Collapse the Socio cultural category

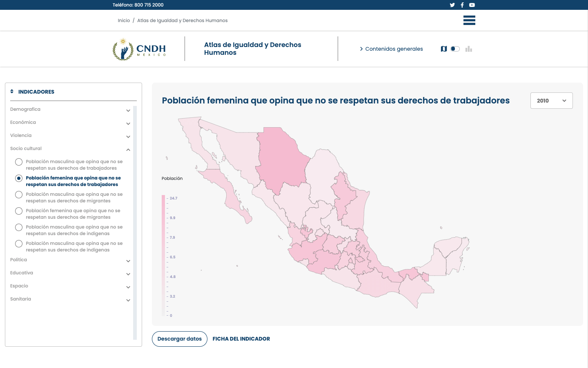(128, 150)
